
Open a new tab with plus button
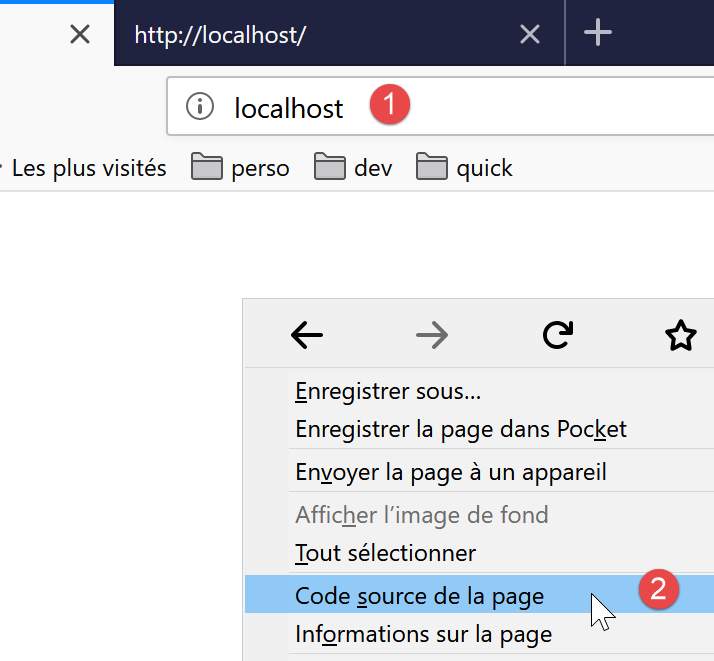click(598, 33)
